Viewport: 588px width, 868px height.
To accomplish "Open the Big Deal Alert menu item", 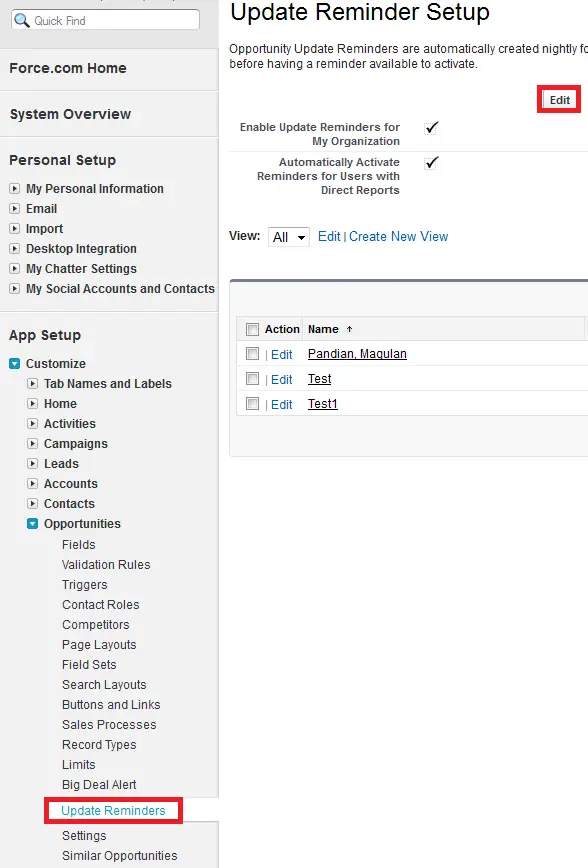I will coord(99,784).
